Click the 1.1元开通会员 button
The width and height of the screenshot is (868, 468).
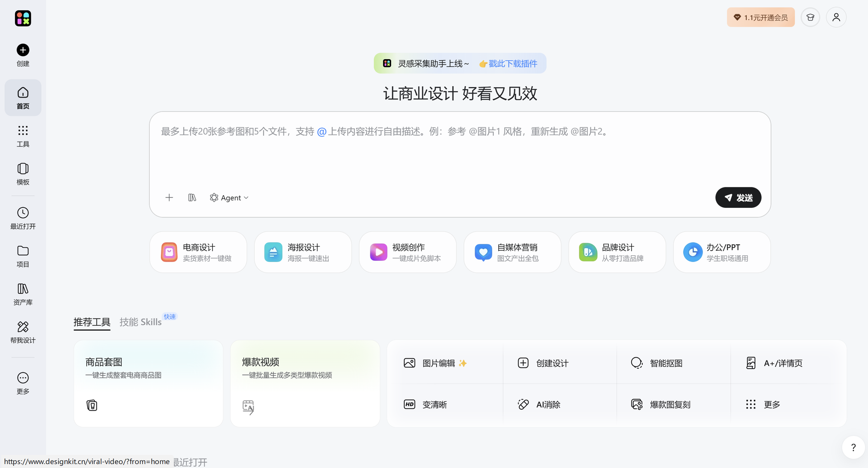pos(760,17)
